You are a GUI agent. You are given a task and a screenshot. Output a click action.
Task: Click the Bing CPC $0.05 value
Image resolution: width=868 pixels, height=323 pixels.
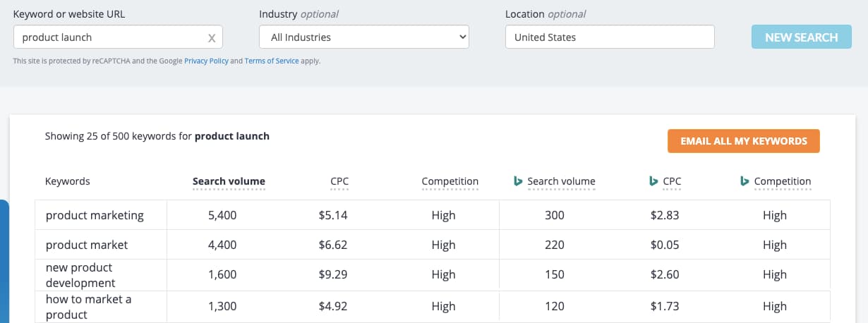[x=665, y=245]
